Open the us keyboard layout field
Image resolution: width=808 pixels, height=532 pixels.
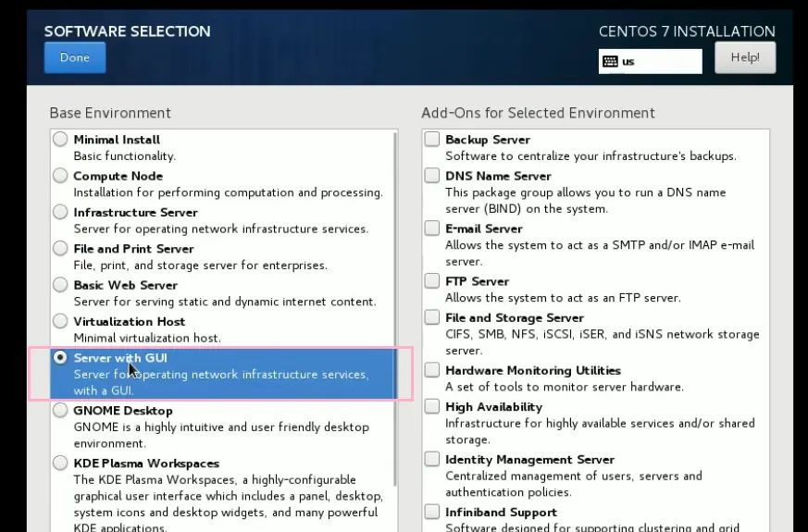click(x=651, y=61)
